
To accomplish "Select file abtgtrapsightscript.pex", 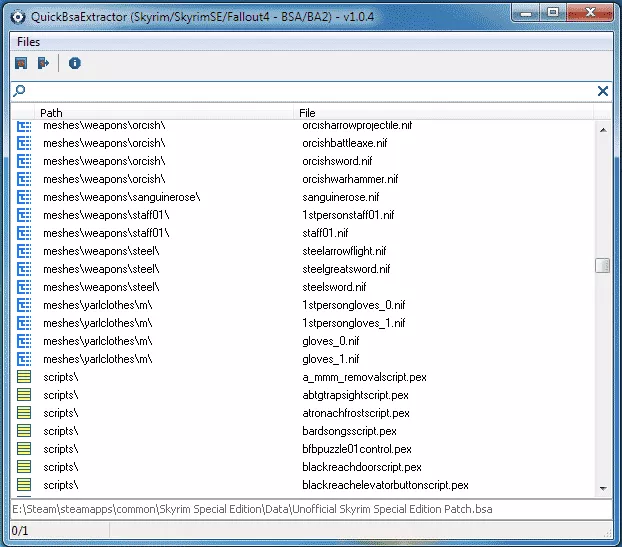I will 355,395.
